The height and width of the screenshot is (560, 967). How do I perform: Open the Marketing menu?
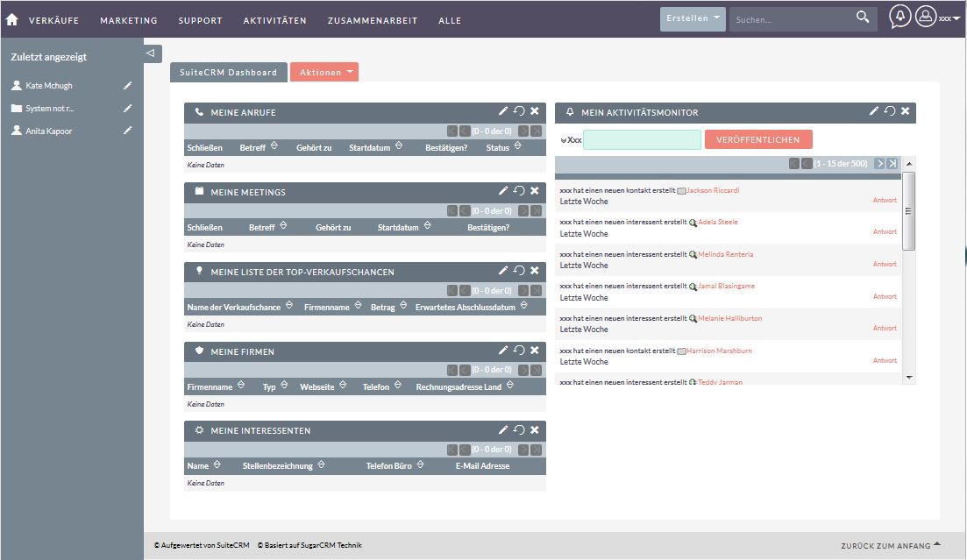tap(129, 20)
